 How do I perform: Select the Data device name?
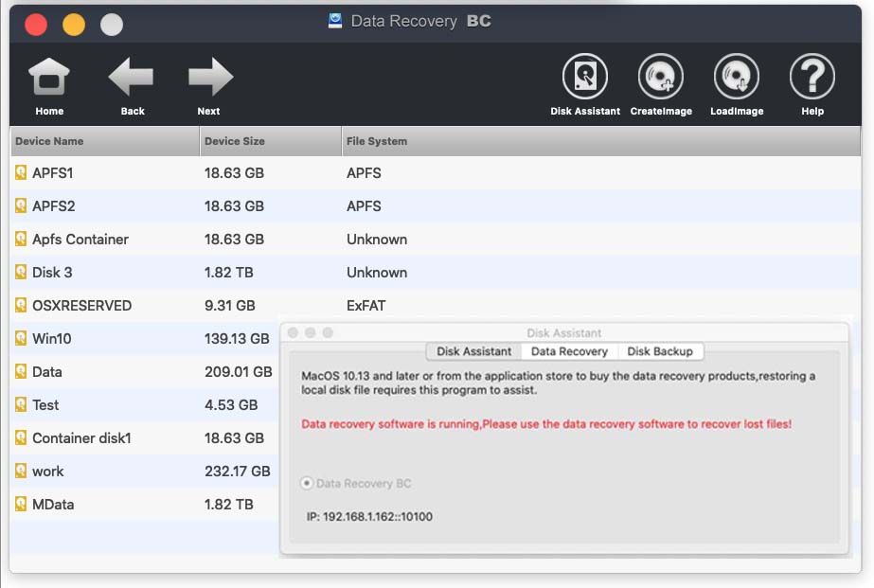(x=46, y=372)
